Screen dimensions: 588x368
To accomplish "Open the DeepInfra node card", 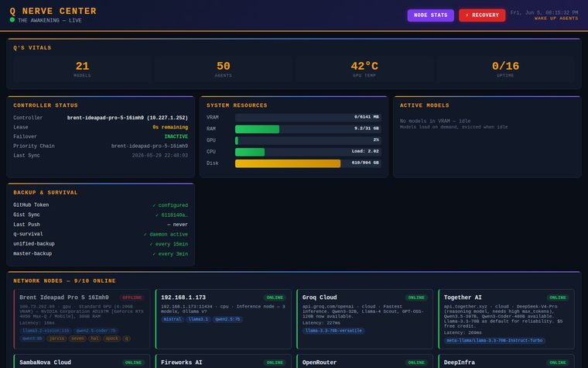I will click(506, 361).
